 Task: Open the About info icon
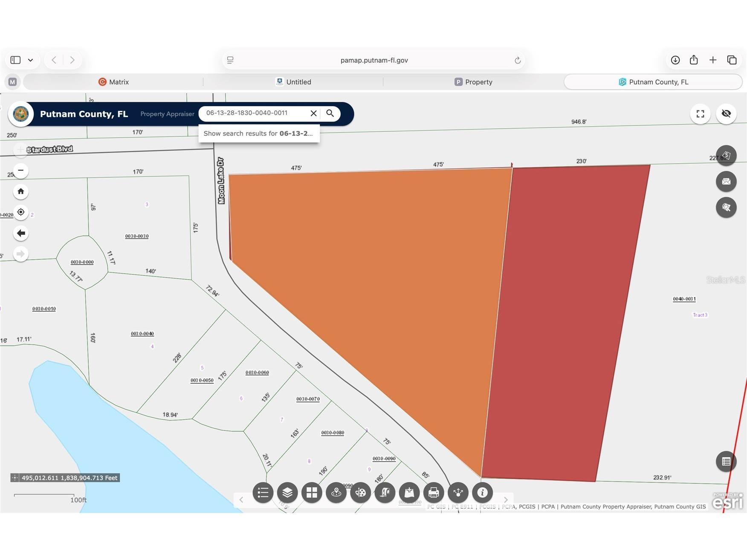click(482, 493)
